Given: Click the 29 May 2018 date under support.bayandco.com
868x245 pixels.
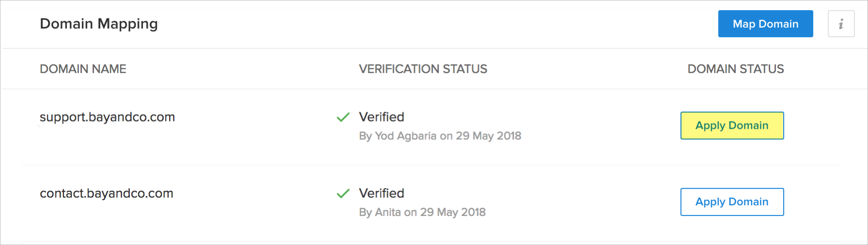Looking at the screenshot, I should coord(488,136).
